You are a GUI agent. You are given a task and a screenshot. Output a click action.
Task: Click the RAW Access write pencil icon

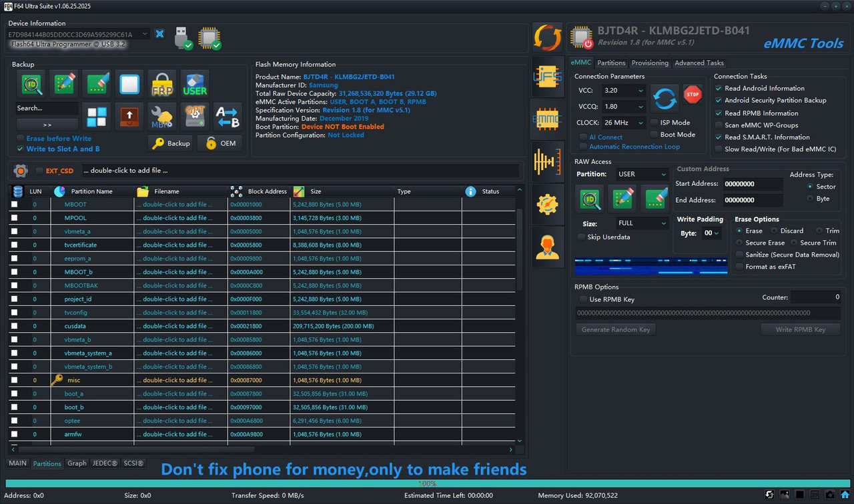tap(622, 199)
